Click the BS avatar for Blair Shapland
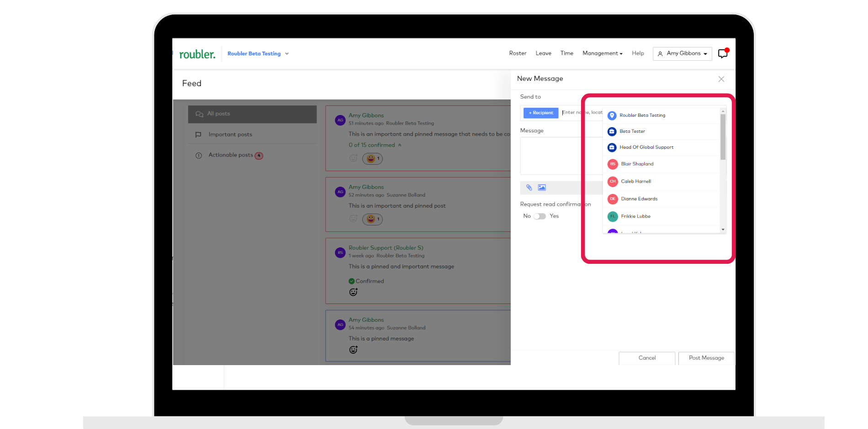The width and height of the screenshot is (868, 429). pos(613,164)
